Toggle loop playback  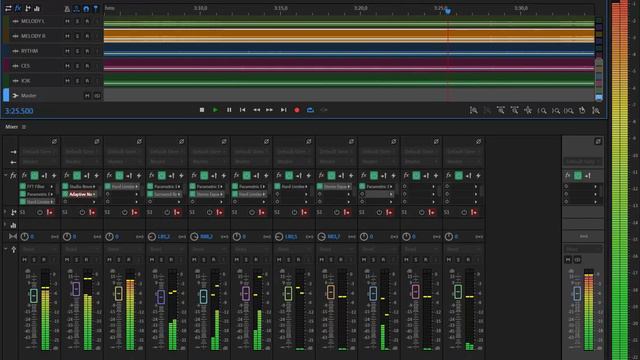tap(310, 110)
